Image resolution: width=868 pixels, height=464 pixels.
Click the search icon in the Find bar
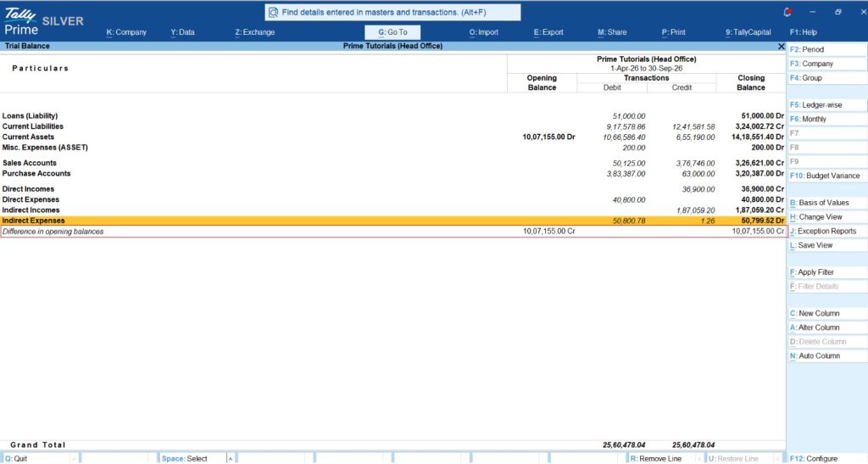274,12
